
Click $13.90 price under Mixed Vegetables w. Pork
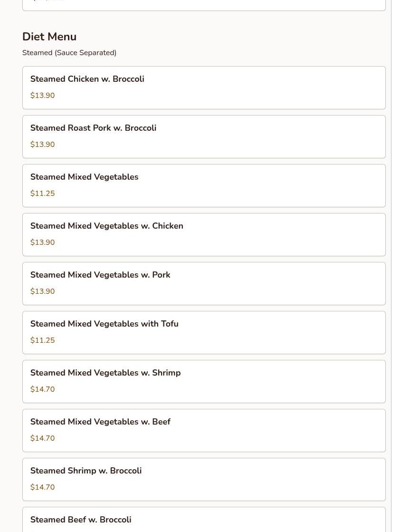pos(42,291)
